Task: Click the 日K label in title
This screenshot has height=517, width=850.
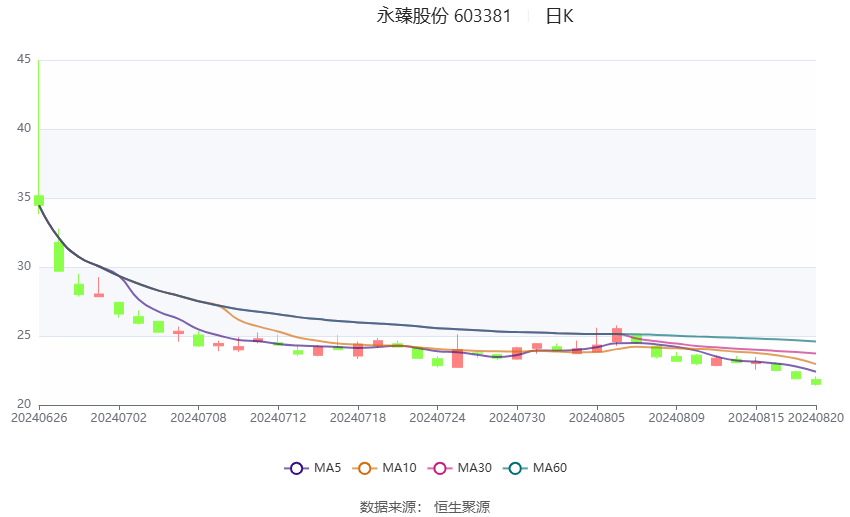Action: tap(559, 16)
